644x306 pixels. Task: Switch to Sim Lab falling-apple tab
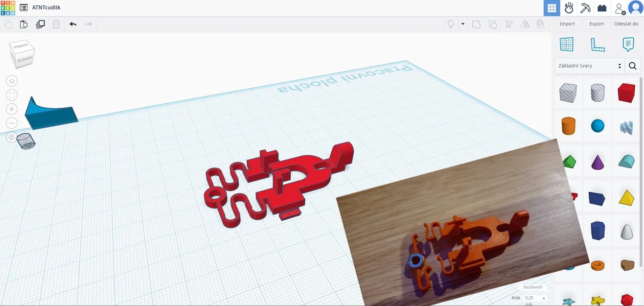tap(569, 8)
